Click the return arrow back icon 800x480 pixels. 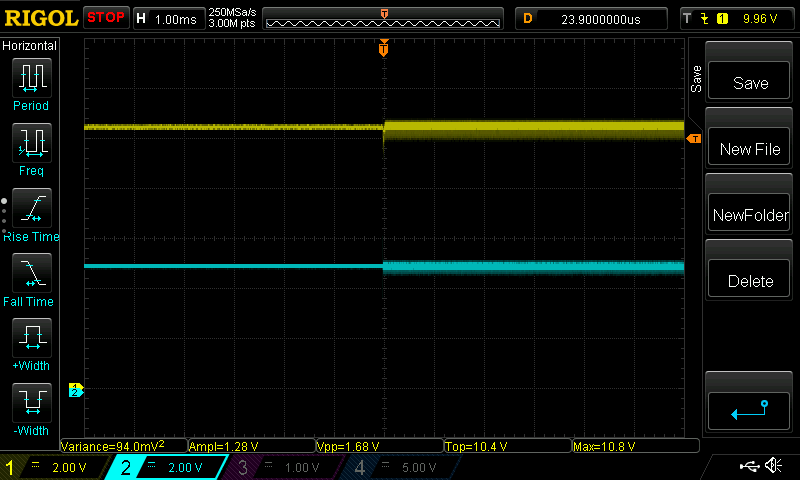pyautogui.click(x=749, y=411)
